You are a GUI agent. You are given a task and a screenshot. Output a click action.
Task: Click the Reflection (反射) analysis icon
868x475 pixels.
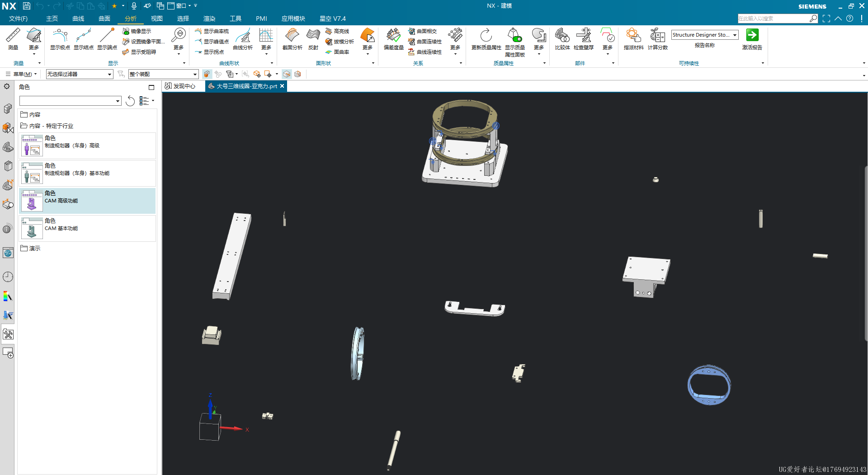pos(313,39)
